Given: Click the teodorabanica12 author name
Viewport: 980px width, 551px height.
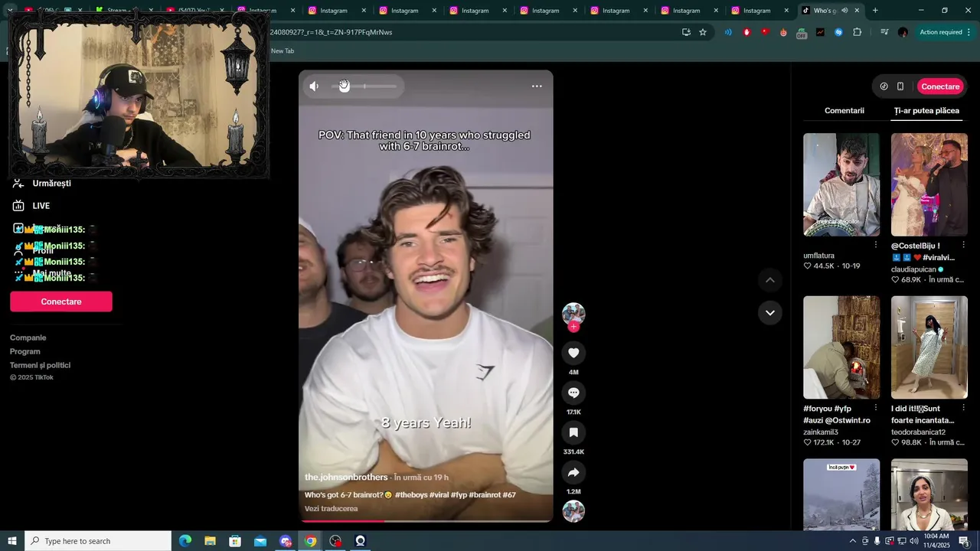Looking at the screenshot, I should [x=918, y=432].
